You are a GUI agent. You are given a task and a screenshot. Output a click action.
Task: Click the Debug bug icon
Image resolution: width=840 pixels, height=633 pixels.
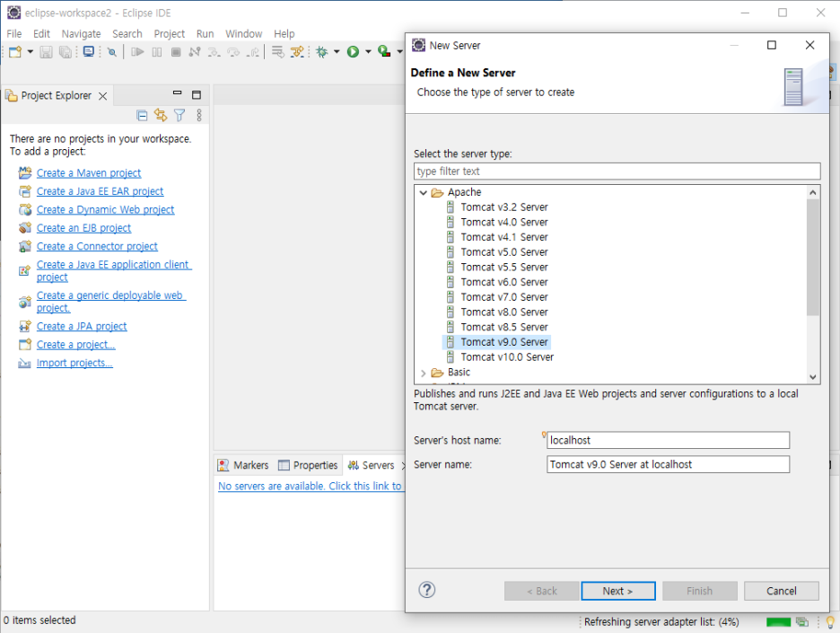click(322, 52)
